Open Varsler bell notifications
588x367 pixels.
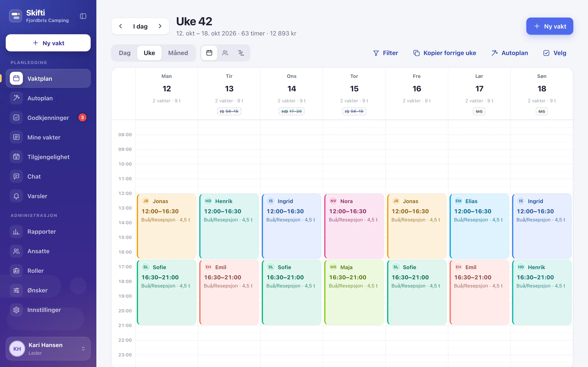[x=48, y=196]
